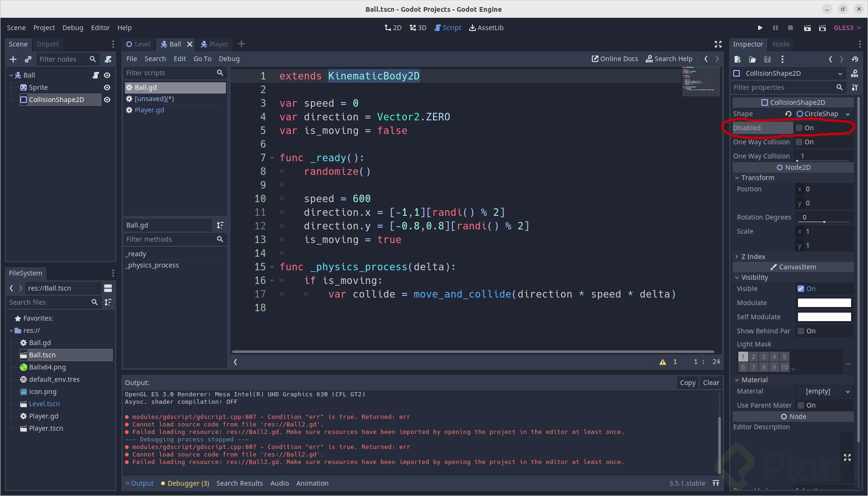The width and height of the screenshot is (868, 496).
Task: Collapse the Transform section
Action: click(x=755, y=178)
